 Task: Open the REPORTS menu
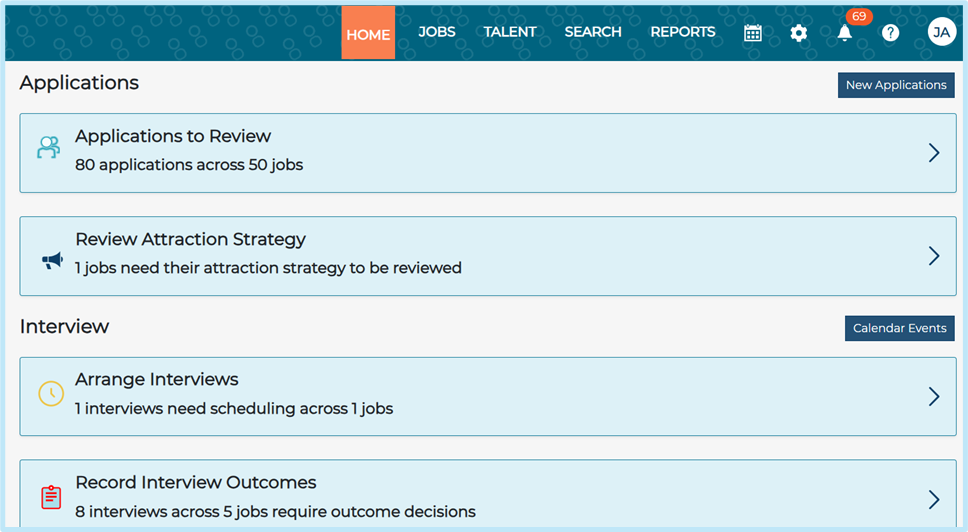[683, 32]
